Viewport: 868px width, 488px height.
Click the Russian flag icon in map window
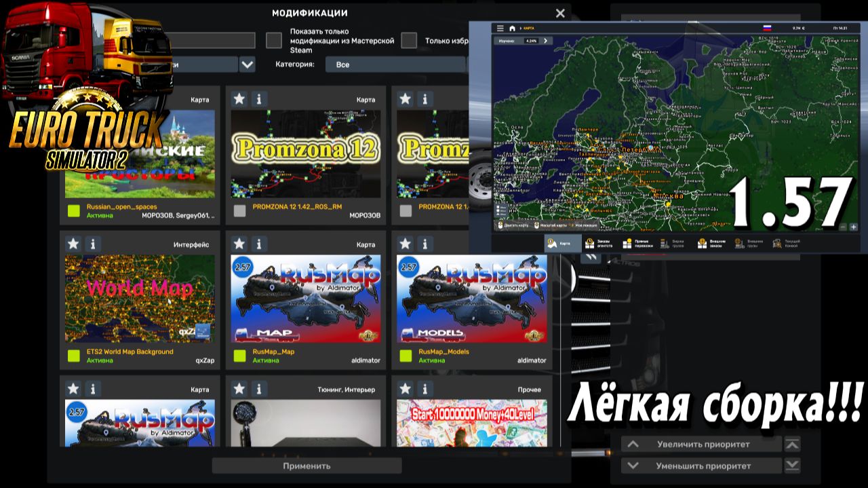[x=768, y=29]
